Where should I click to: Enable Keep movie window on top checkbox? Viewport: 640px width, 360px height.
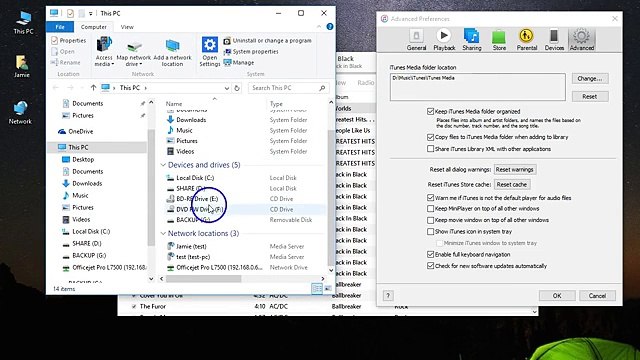coord(430,220)
